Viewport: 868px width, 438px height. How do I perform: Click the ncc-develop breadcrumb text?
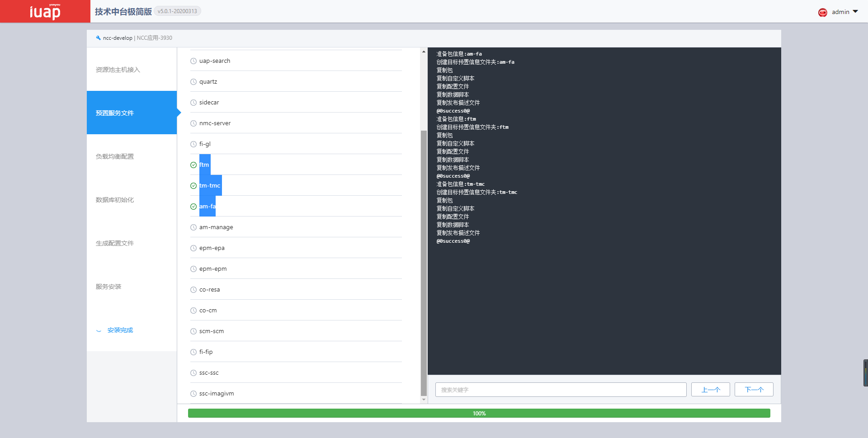tap(118, 38)
